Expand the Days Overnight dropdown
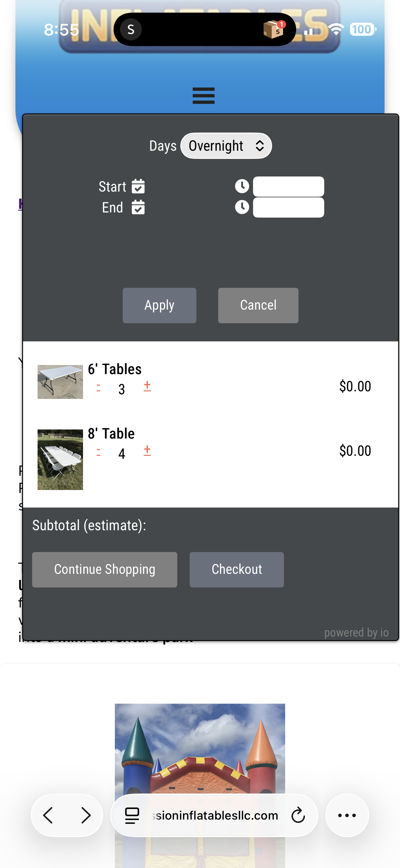The height and width of the screenshot is (868, 400). 226,146
